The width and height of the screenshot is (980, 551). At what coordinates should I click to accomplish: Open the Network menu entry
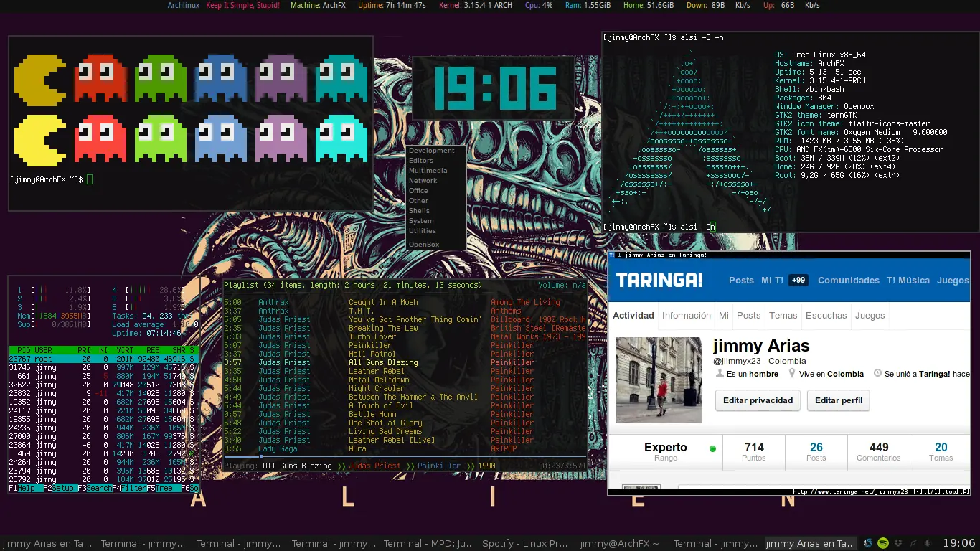437,181
